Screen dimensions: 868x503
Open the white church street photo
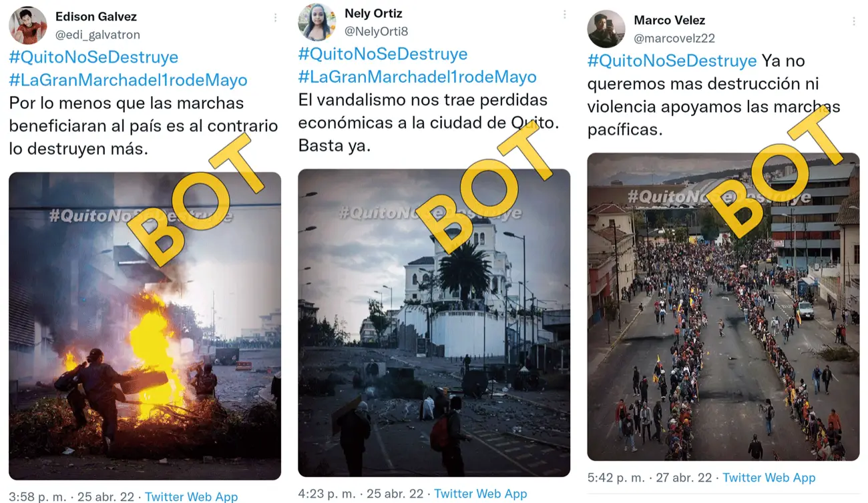tap(434, 323)
